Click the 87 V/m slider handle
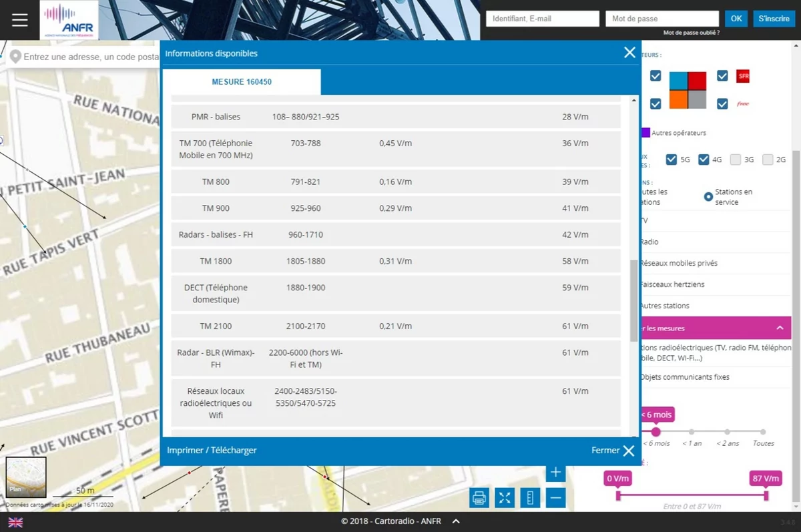Image resolution: width=801 pixels, height=532 pixels. click(x=766, y=495)
